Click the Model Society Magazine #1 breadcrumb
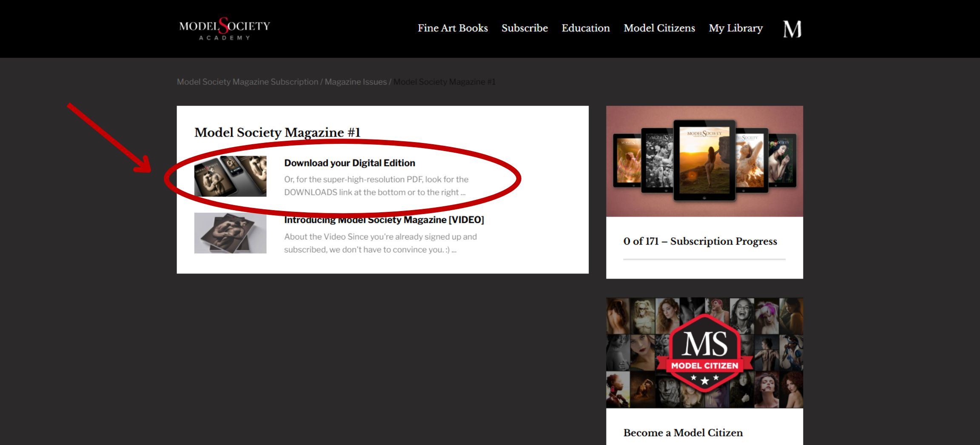980x445 pixels. [x=444, y=82]
